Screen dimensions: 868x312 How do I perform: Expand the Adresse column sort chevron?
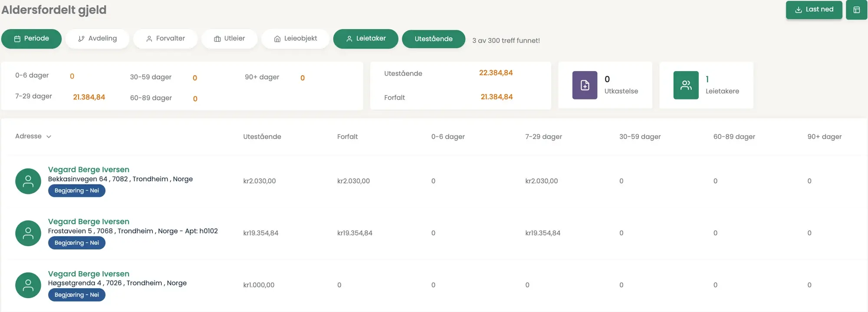(x=49, y=137)
